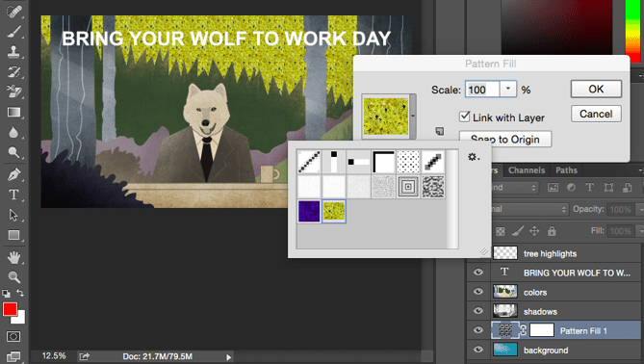Open the Opacity slider dropdown

[640, 210]
